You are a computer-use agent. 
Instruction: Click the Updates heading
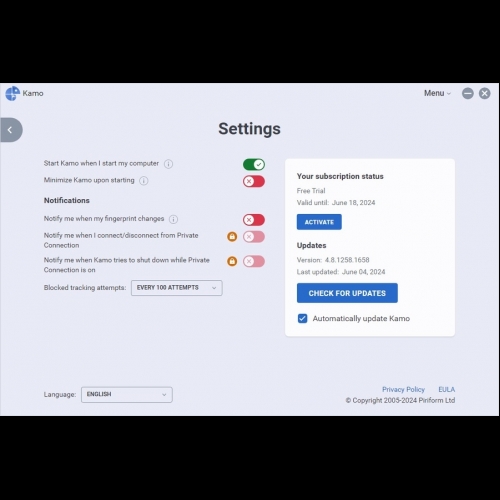311,245
